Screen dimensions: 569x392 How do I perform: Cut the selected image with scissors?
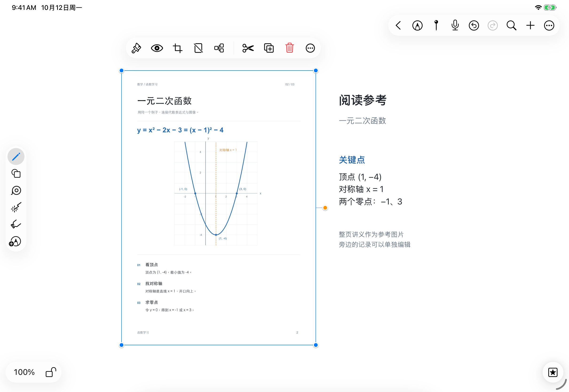coord(248,48)
